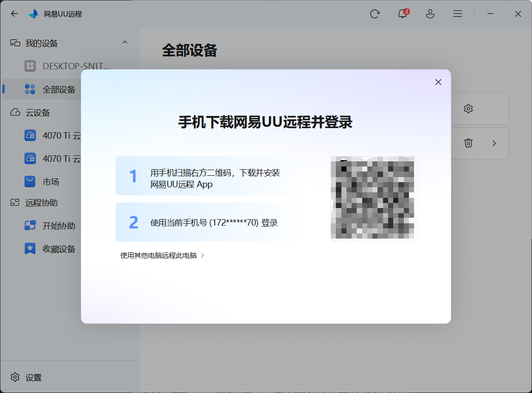
Task: Refresh the device list
Action: pyautogui.click(x=375, y=14)
